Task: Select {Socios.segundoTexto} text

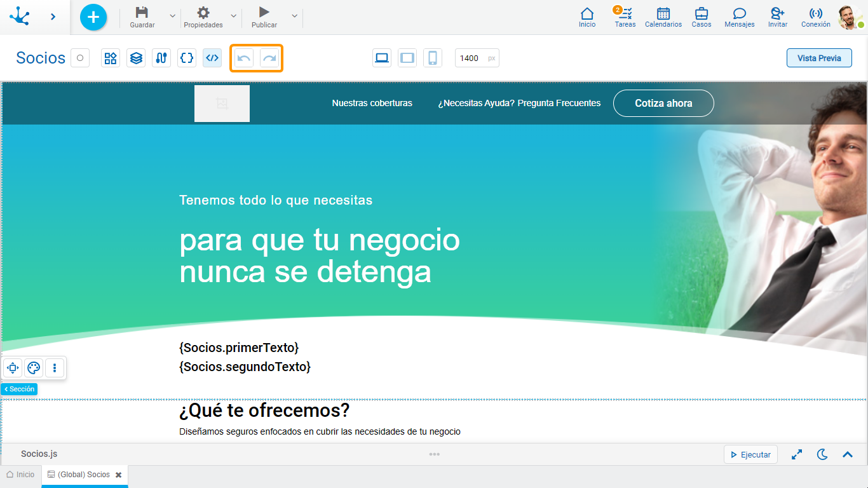Action: click(x=245, y=367)
